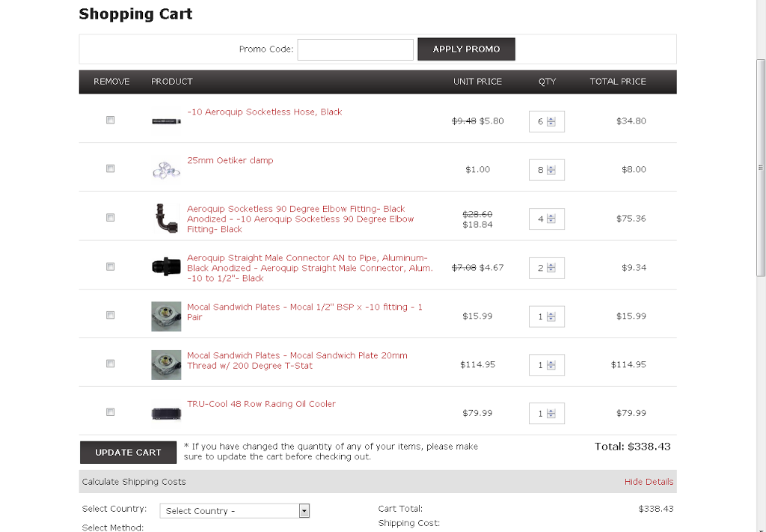The width and height of the screenshot is (766, 532).
Task: Click the Mocal 1/2" BSP fitting thumbnail
Action: [x=165, y=316]
